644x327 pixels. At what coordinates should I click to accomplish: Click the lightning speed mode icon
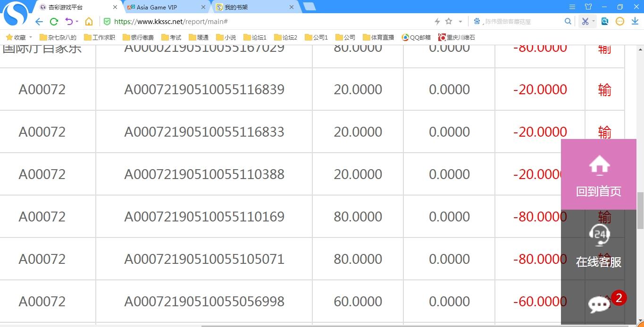tap(437, 21)
